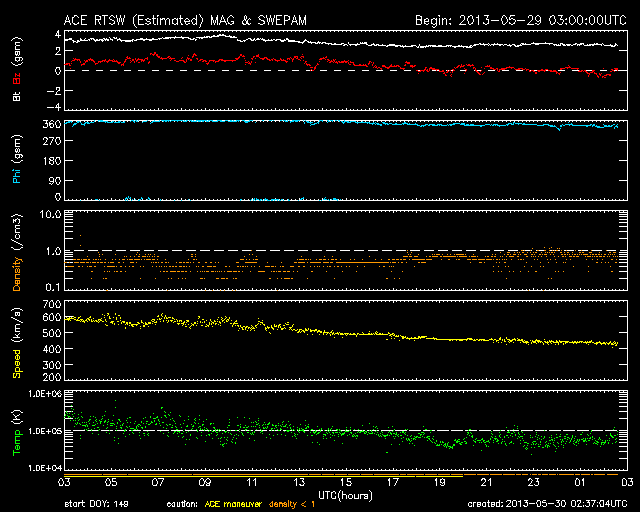Click the green Temp (K) axis label
The image size is (640, 512).
pos(16,432)
